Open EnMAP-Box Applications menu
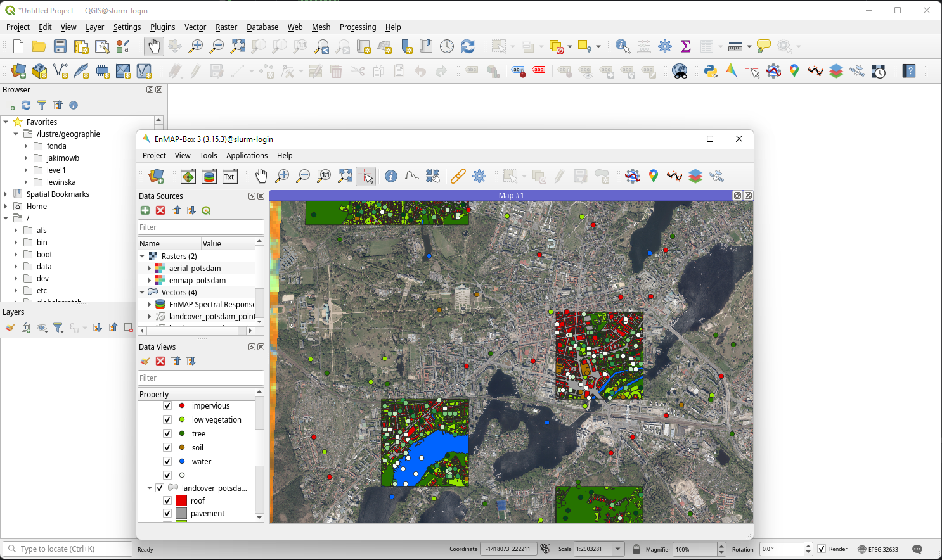 (247, 156)
